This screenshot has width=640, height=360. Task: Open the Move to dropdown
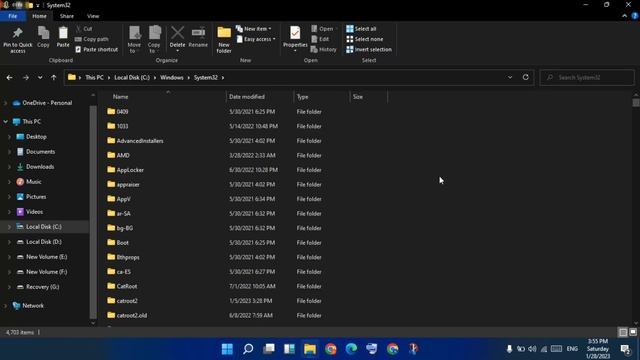134,40
